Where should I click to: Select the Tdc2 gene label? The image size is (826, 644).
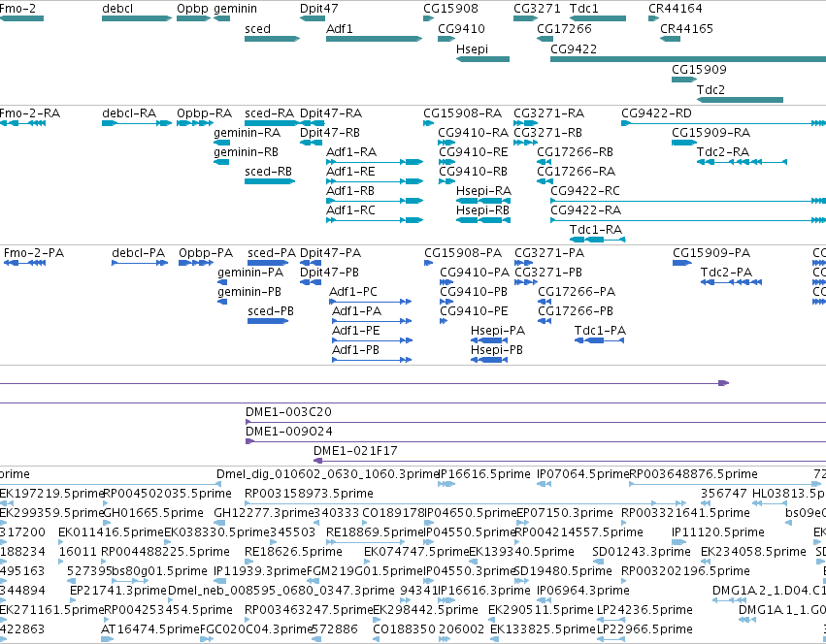tap(710, 89)
